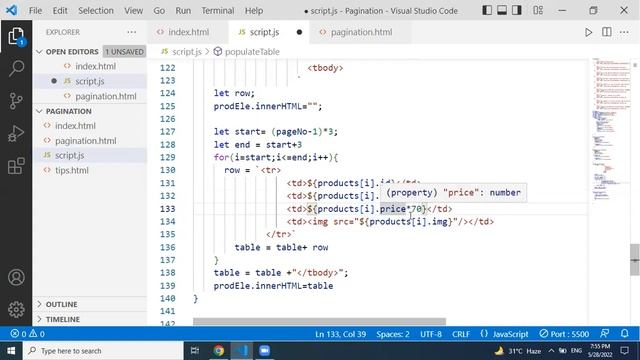Open script.js in Pagination folder
640x360 pixels.
[90, 156]
